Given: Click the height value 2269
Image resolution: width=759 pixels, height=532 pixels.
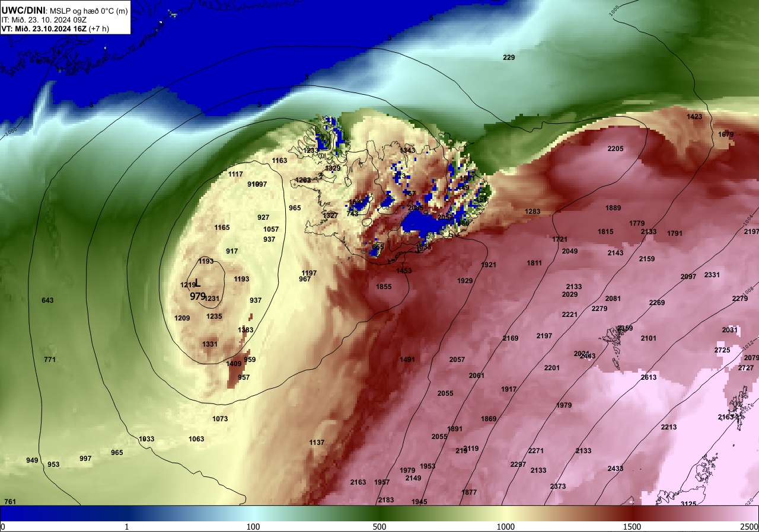Looking at the screenshot, I should point(657,303).
